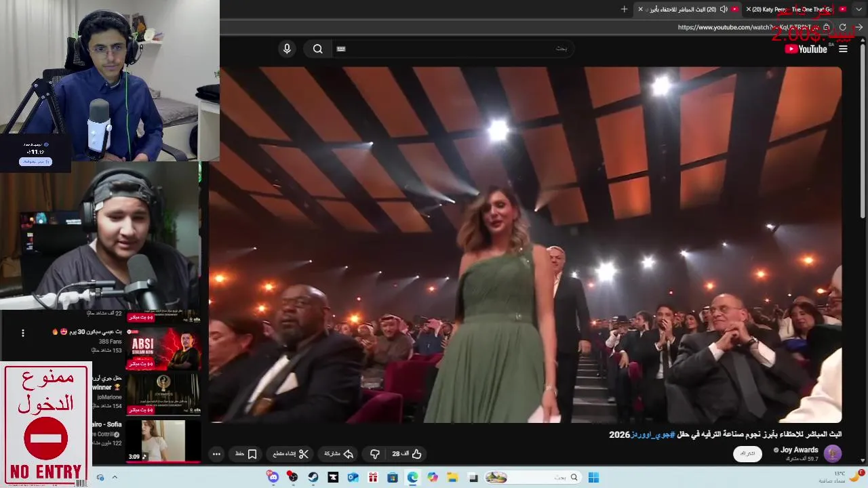Open Discord from the taskbar
This screenshot has height=488, width=868.
(273, 477)
